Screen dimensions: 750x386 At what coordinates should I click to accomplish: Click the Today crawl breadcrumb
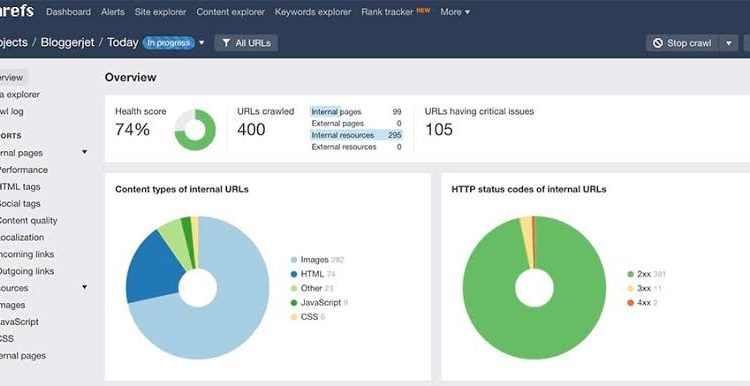click(123, 43)
